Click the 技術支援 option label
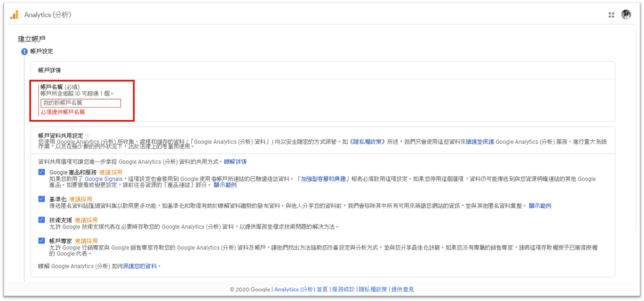 pyautogui.click(x=61, y=220)
